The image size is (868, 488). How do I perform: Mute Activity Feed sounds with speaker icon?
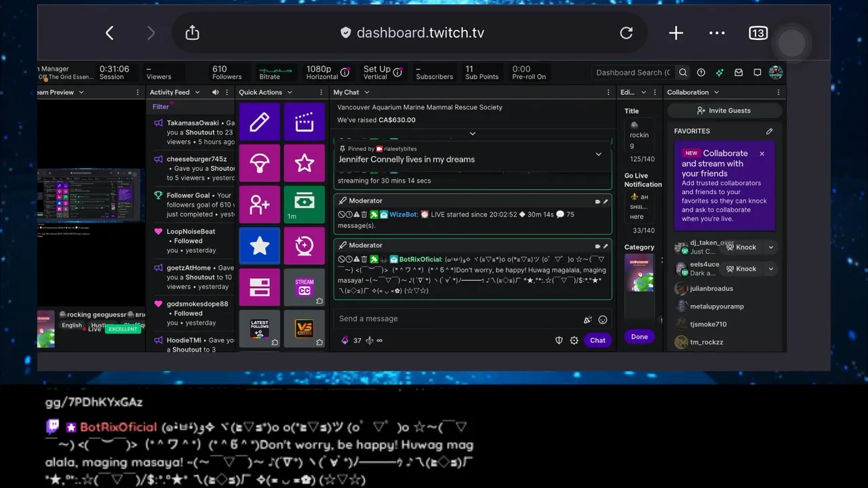(216, 92)
